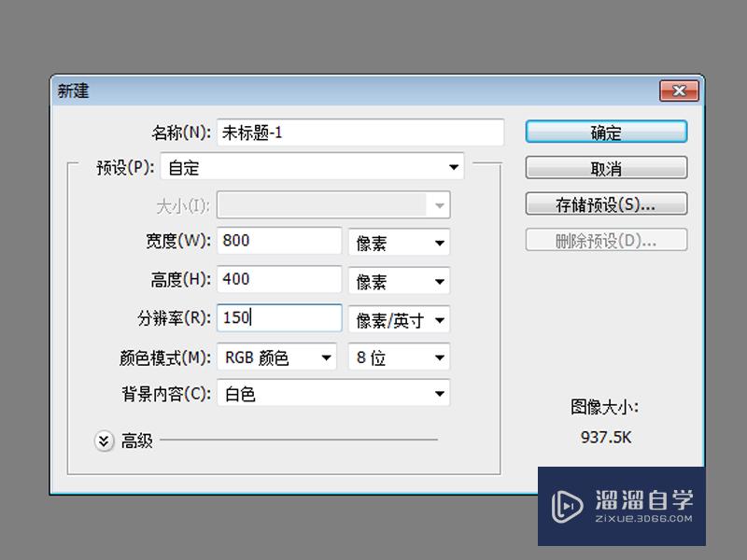The height and width of the screenshot is (560, 747).
Task: Click the 宽度 input field showing 800
Action: (x=279, y=241)
